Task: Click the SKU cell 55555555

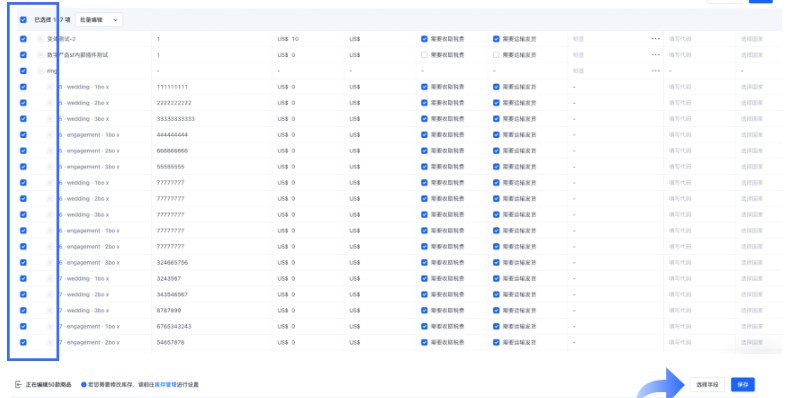Action: [171, 167]
